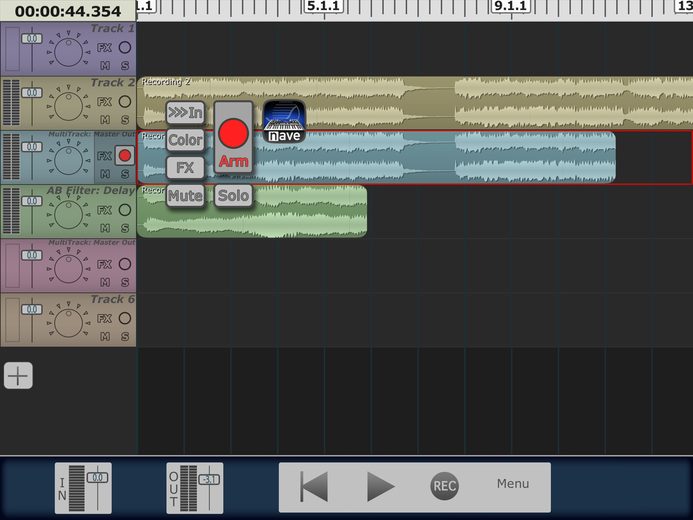Mute AB Filter: Delay track via M
The height and width of the screenshot is (520, 693).
pos(105,228)
